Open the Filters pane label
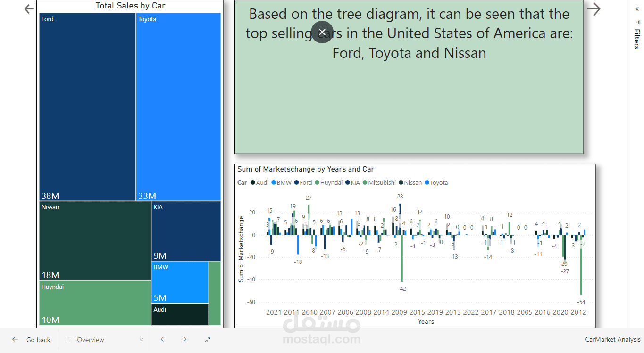Viewport: 644px width, 353px height. pos(637,39)
